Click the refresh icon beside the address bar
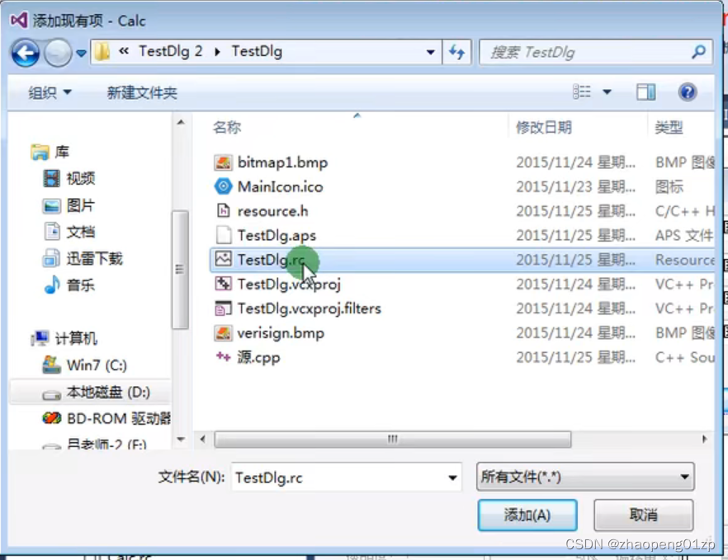The height and width of the screenshot is (560, 728). click(457, 52)
